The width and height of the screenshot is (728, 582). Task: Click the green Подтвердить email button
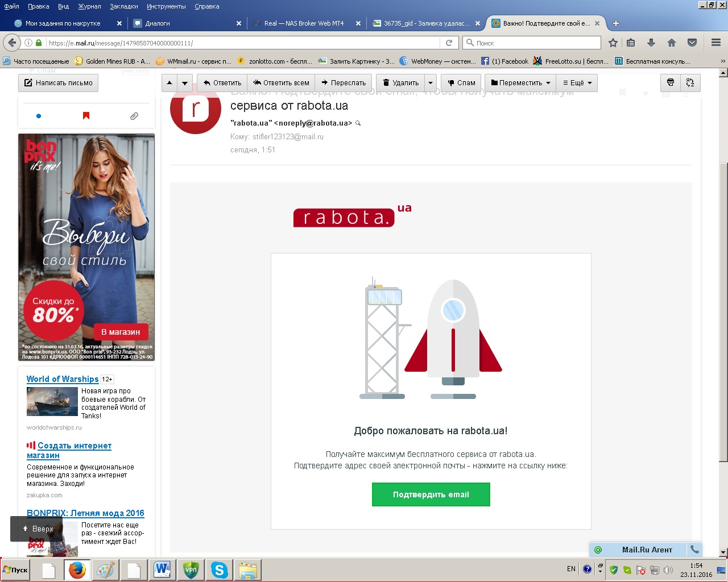(431, 494)
